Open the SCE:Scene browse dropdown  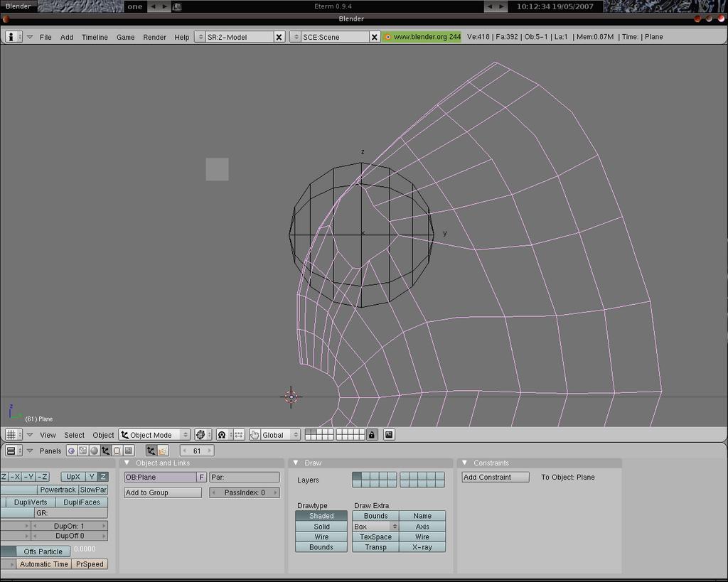pyautogui.click(x=295, y=37)
